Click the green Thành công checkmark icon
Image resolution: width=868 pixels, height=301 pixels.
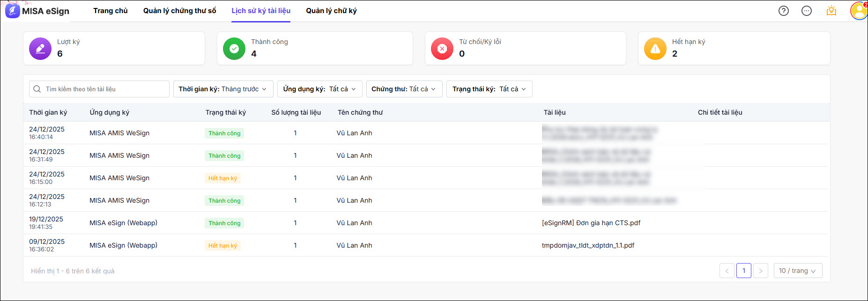(234, 49)
